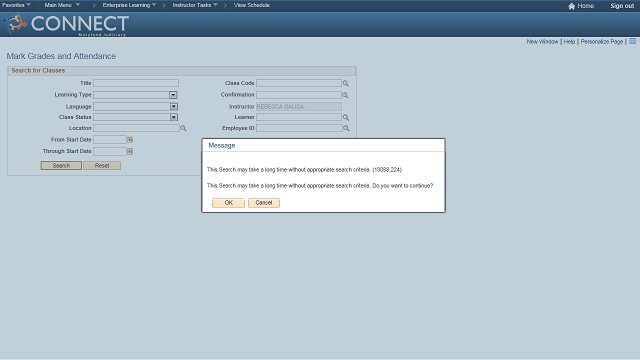This screenshot has width=640, height=360.
Task: Click the Sign out link
Action: tap(622, 6)
